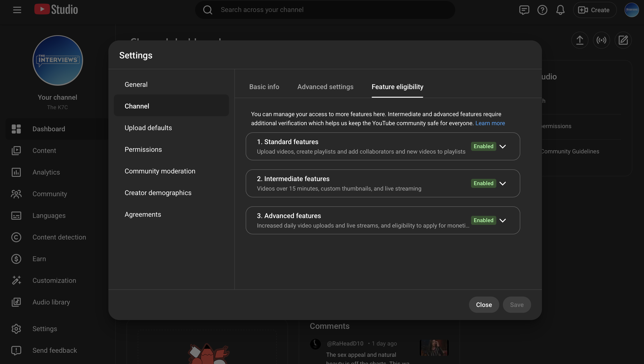Viewport: 644px width, 364px height.
Task: Click the Go live broadcast icon
Action: tap(601, 40)
